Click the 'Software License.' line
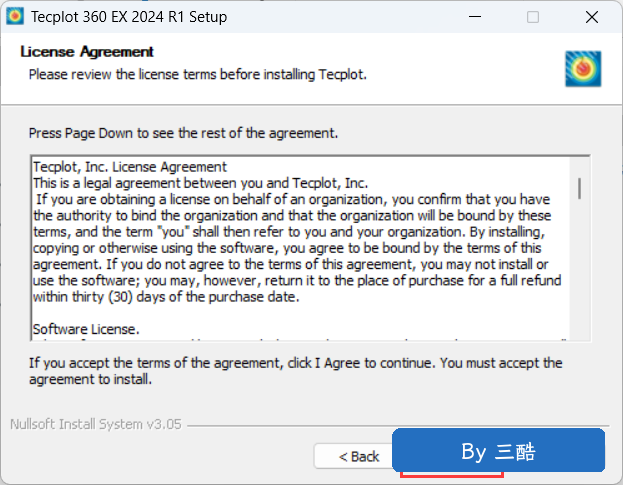623x485 pixels. tap(86, 329)
